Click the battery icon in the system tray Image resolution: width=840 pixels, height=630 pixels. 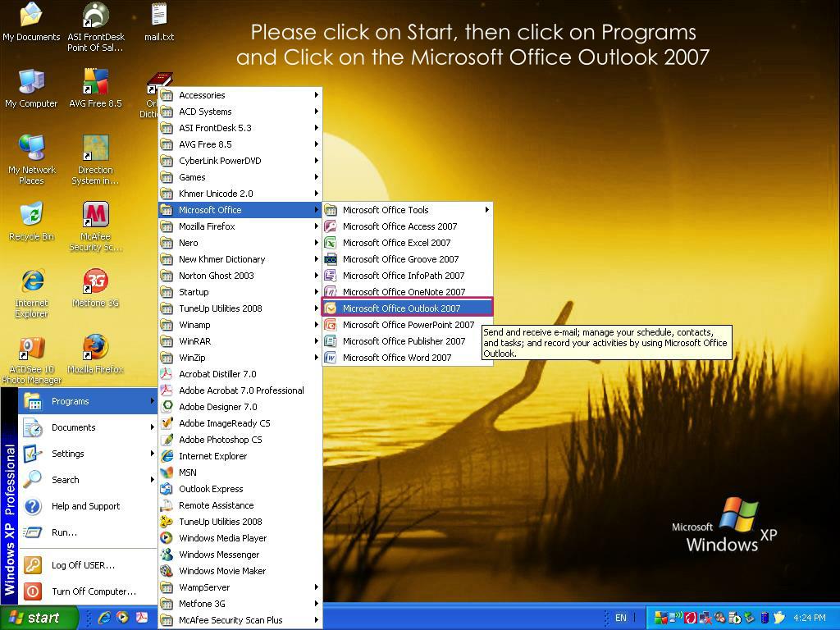tap(765, 618)
